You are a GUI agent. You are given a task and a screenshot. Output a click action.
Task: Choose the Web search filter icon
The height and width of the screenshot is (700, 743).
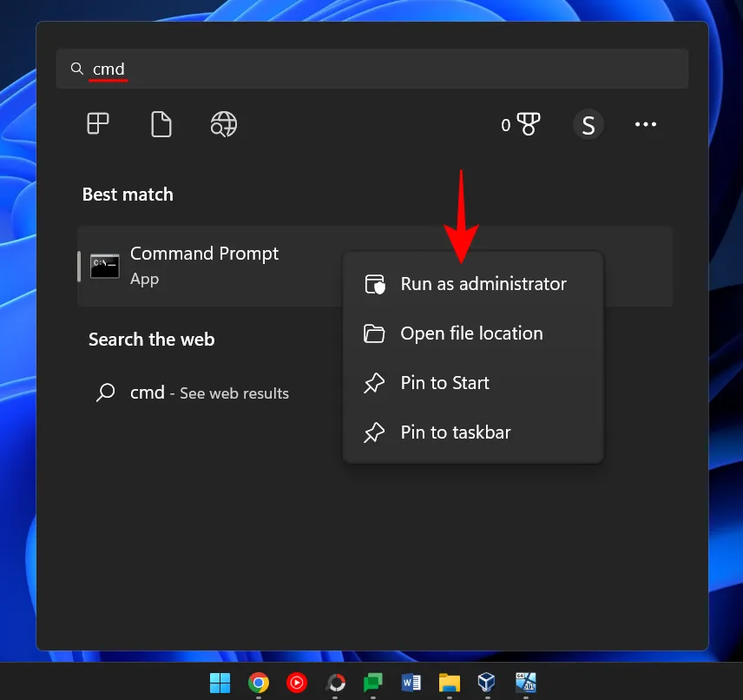point(223,124)
